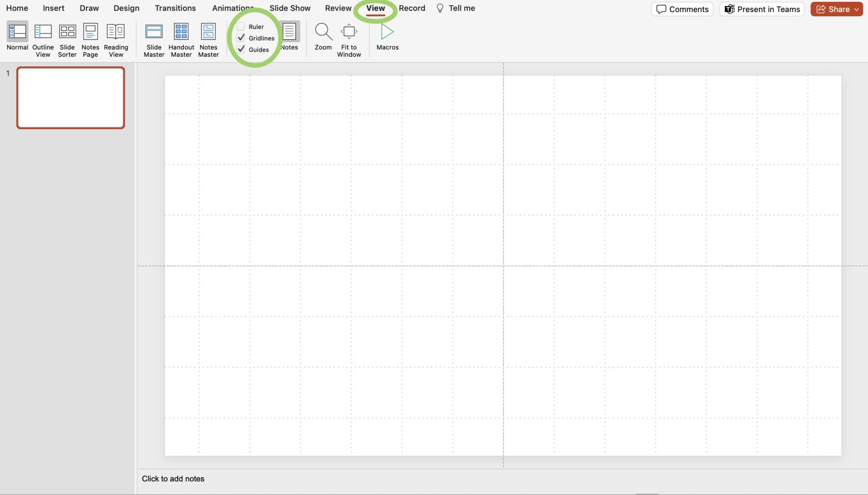Switch to Notes Page view
Screen dimensions: 868x495
pos(90,40)
